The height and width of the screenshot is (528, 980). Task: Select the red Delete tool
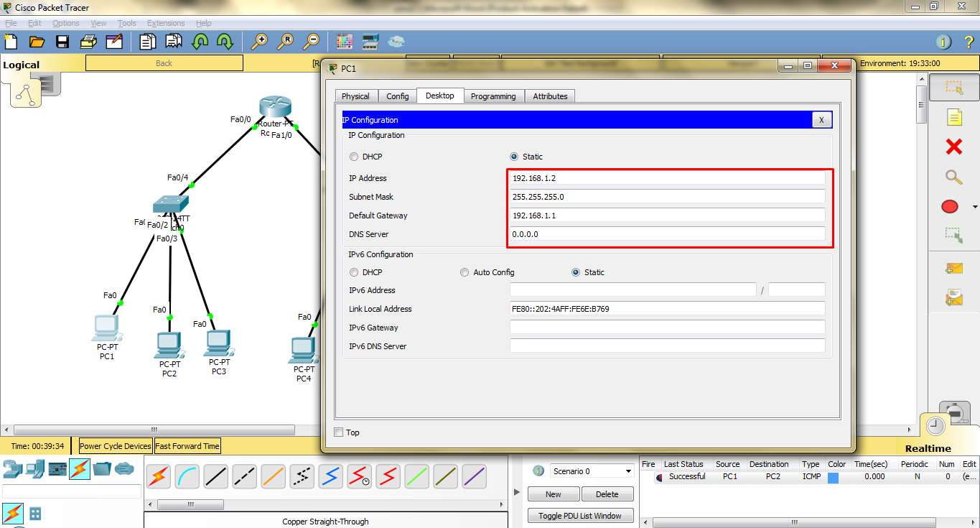coord(953,147)
